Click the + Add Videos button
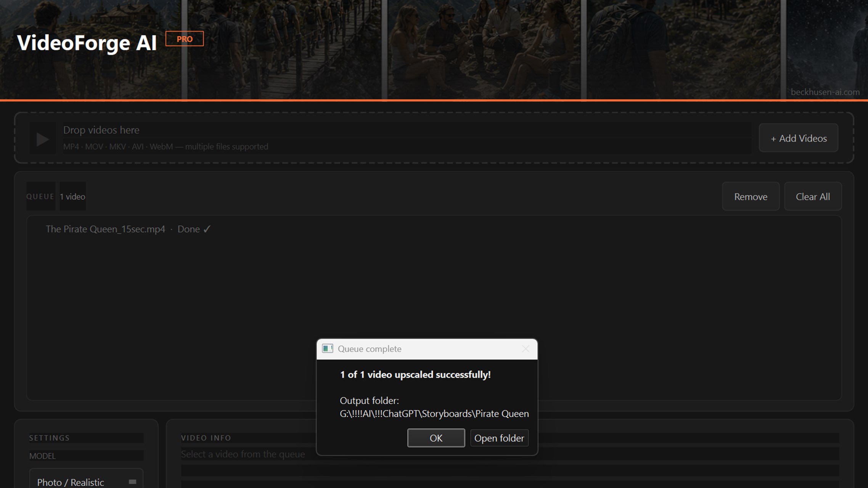868x488 pixels. tap(799, 138)
